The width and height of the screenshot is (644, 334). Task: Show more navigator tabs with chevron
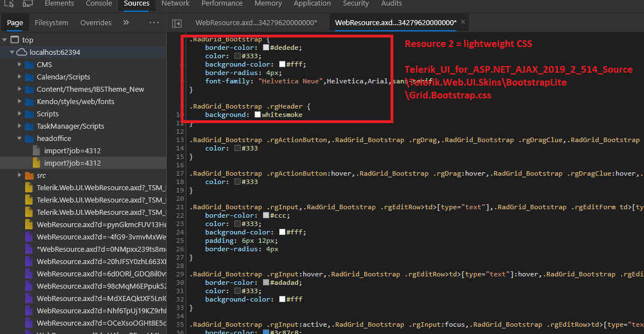point(126,23)
